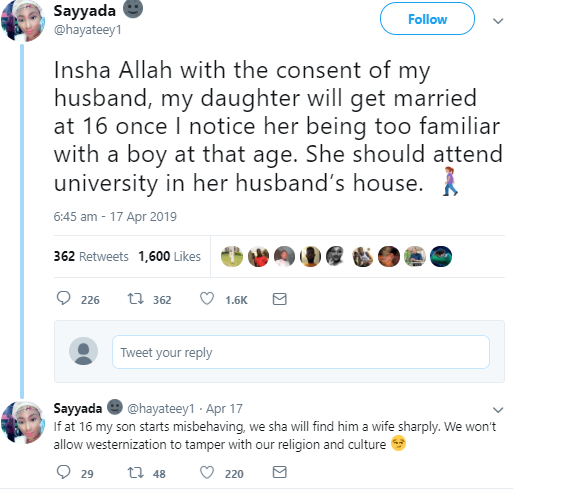
Task: Open Sayyada's profile picture at the top
Action: tap(22, 21)
